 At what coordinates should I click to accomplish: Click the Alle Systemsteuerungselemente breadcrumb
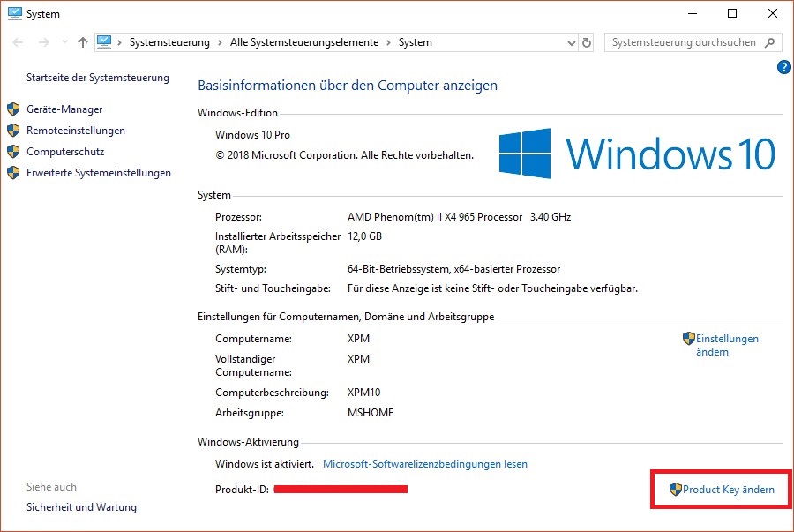(x=304, y=42)
